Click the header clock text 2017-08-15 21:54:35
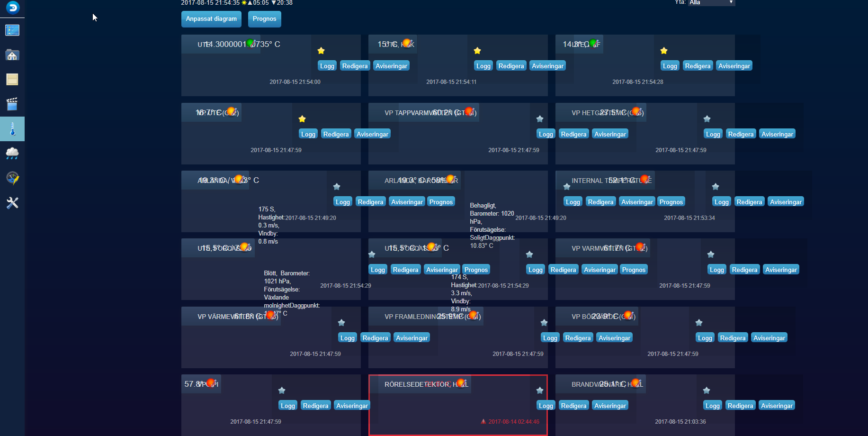 [210, 3]
